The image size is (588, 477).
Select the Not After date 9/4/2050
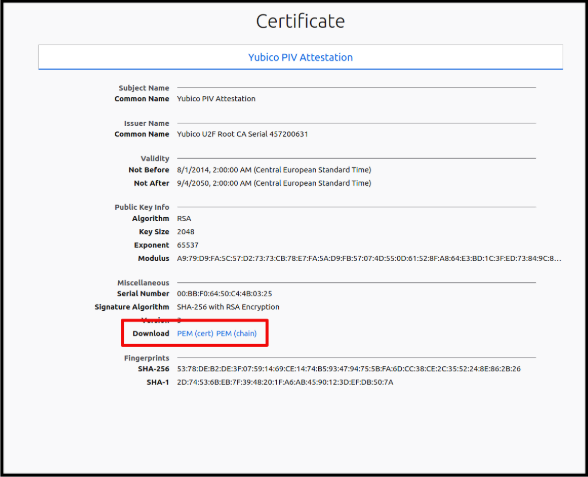click(x=274, y=183)
